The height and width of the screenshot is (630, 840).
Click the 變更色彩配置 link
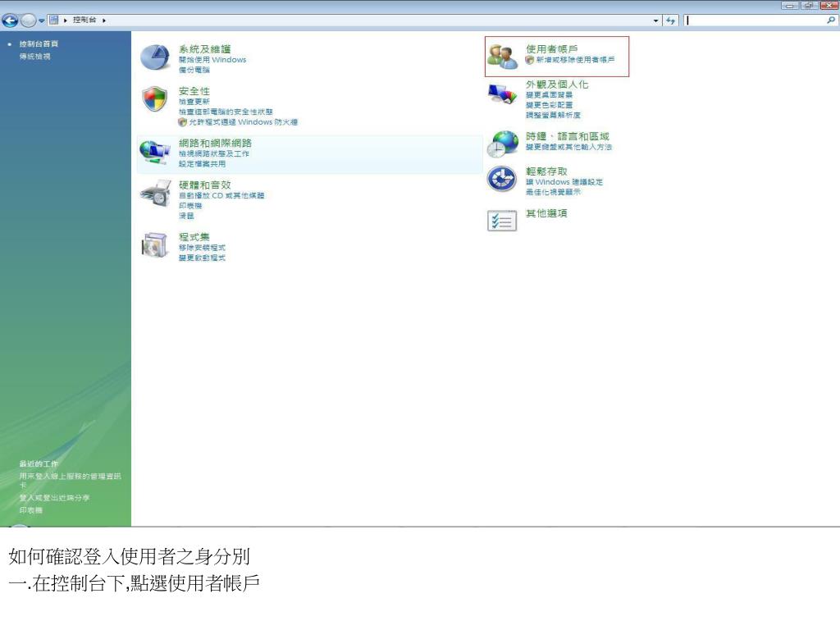pos(549,105)
